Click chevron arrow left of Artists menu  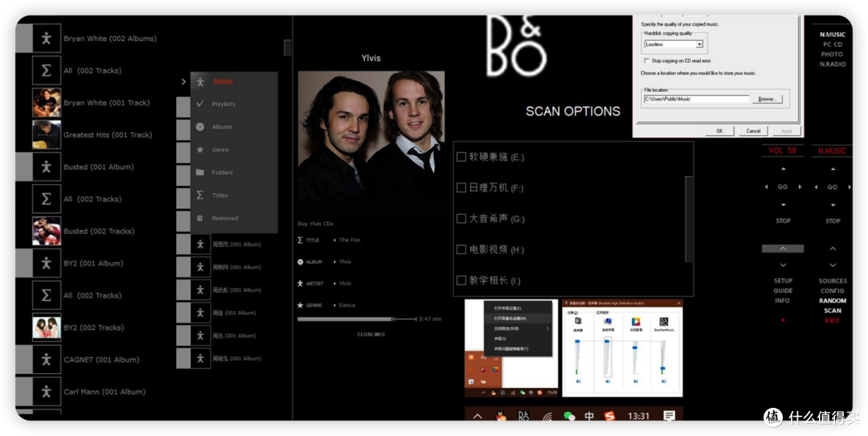pos(184,81)
